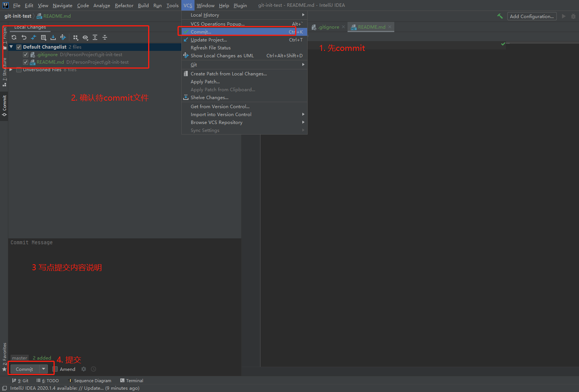Expand Browse VCS Repository submenu

click(244, 122)
